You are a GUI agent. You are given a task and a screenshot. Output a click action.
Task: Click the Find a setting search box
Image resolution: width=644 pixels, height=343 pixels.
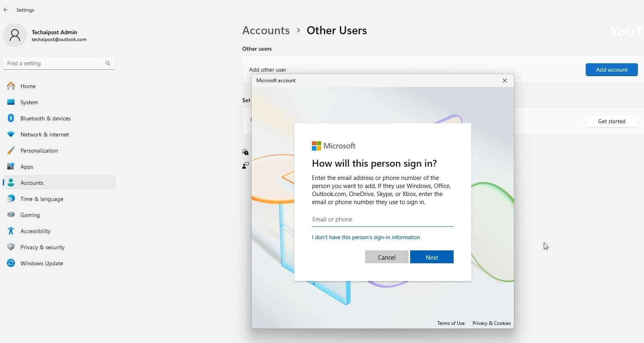click(59, 63)
